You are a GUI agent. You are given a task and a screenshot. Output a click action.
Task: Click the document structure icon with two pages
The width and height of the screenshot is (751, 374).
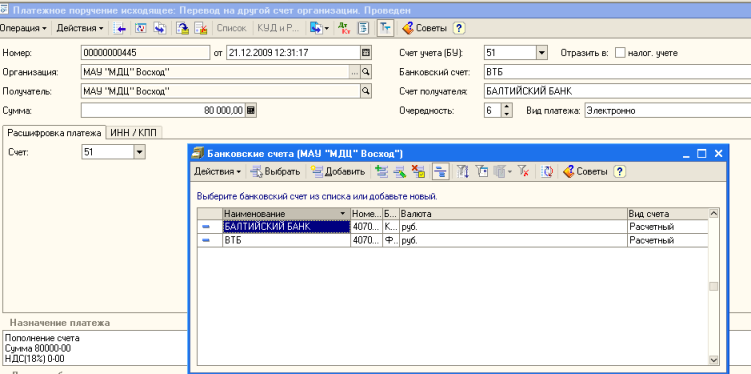point(159,28)
